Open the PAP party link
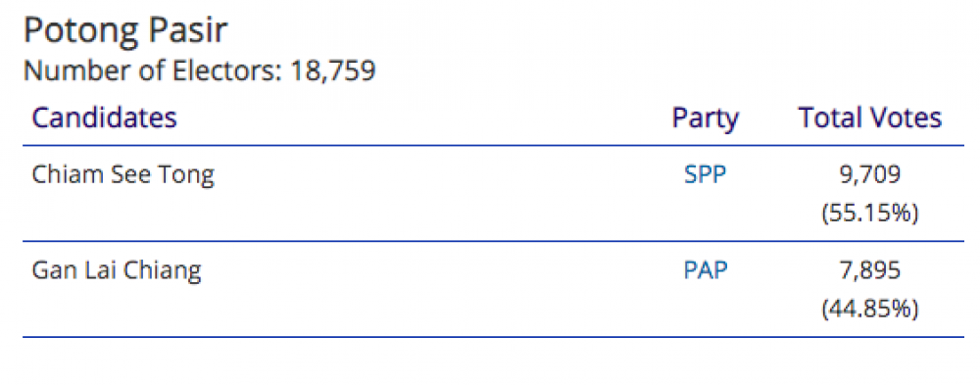 coord(706,270)
